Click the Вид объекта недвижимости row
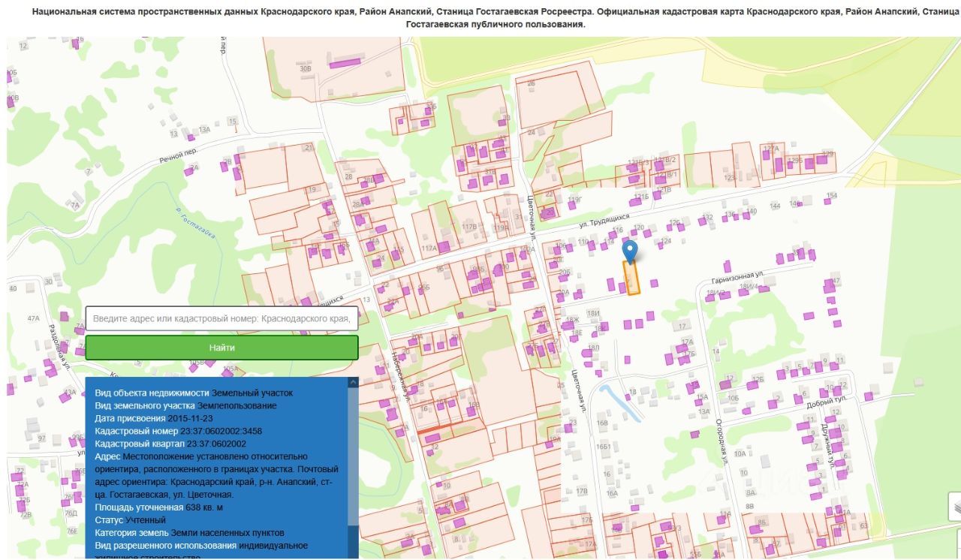Screen dimensions: 961x560 pyautogui.click(x=194, y=393)
